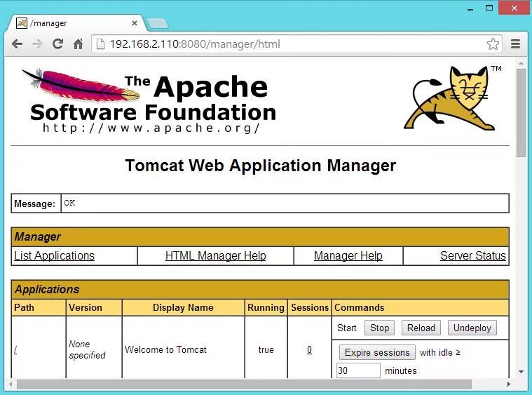Click the disabled 'Start' command text
Image resolution: width=532 pixels, height=395 pixels.
pos(347,328)
